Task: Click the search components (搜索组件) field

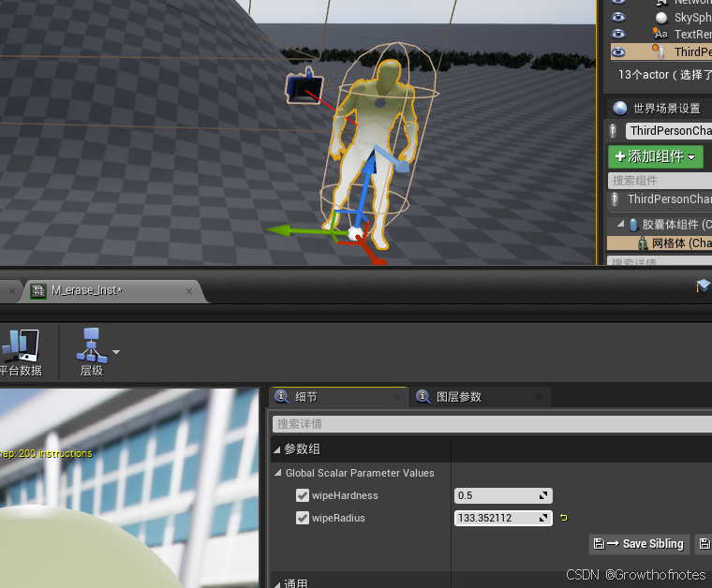Action: (660, 181)
